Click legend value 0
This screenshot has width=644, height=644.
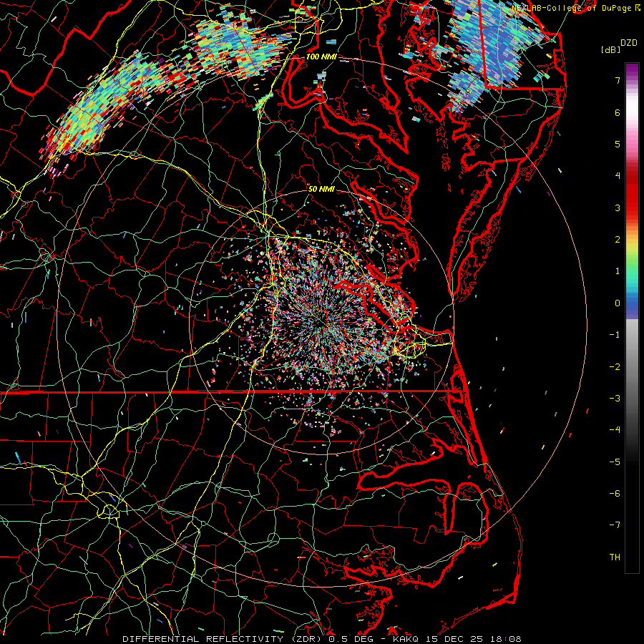click(x=618, y=303)
